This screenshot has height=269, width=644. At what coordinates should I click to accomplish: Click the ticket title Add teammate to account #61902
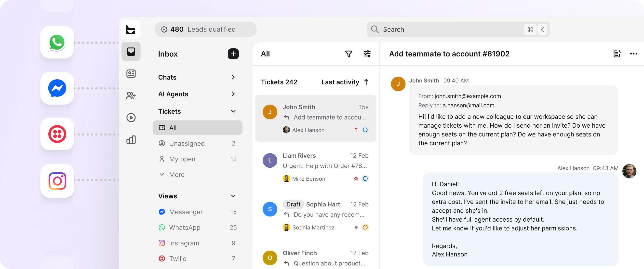click(449, 54)
